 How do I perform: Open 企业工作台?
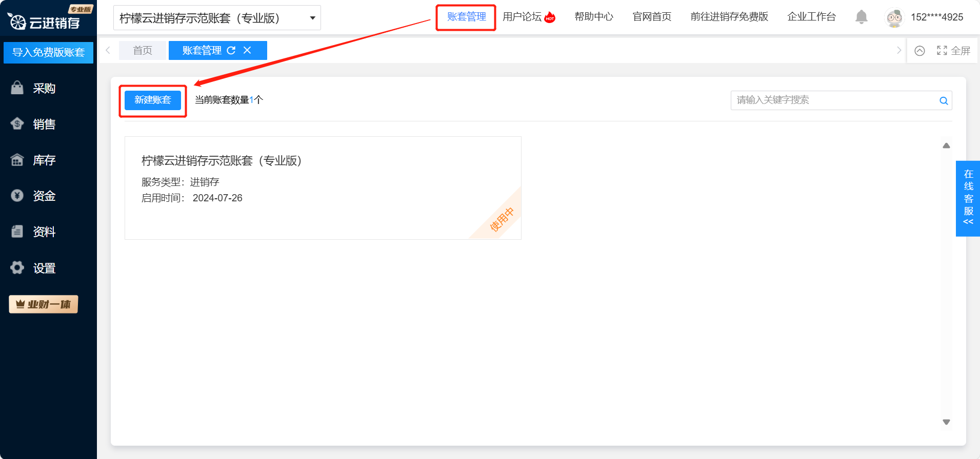click(x=811, y=17)
